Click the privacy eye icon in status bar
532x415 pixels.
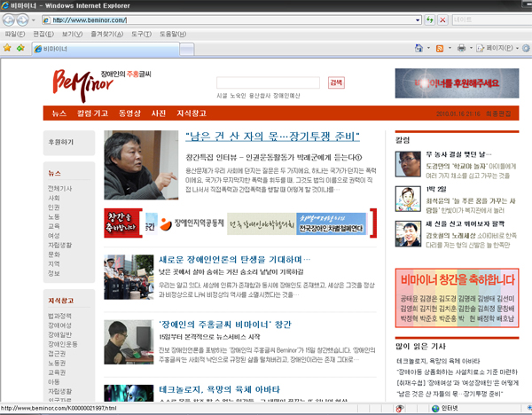[x=400, y=409]
